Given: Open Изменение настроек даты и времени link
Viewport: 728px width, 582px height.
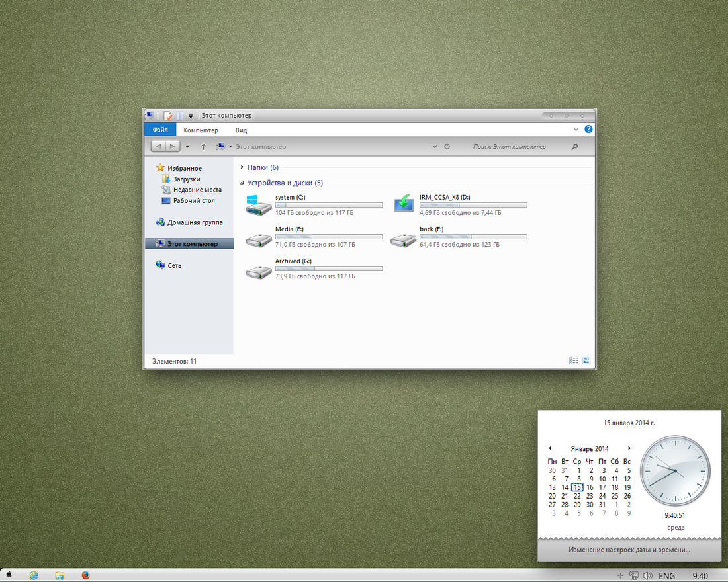Looking at the screenshot, I should pos(629,550).
